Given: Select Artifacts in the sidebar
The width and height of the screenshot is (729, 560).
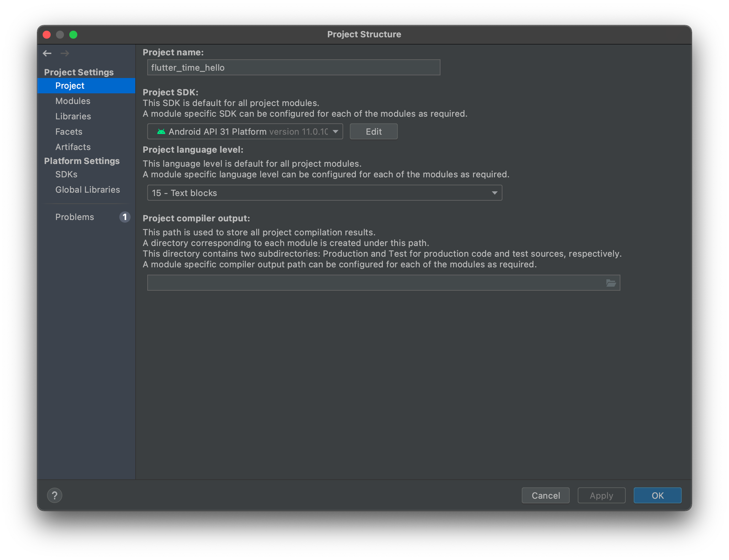Looking at the screenshot, I should tap(73, 147).
